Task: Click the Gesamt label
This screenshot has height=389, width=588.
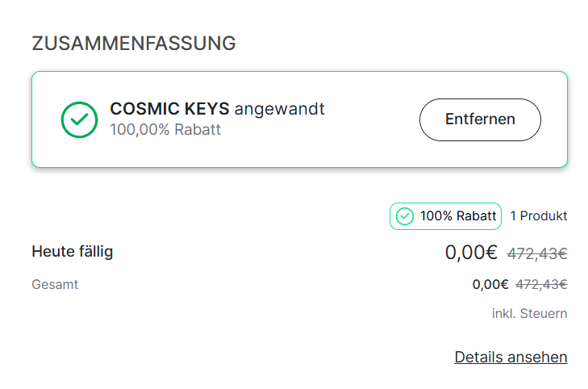Action: (55, 284)
